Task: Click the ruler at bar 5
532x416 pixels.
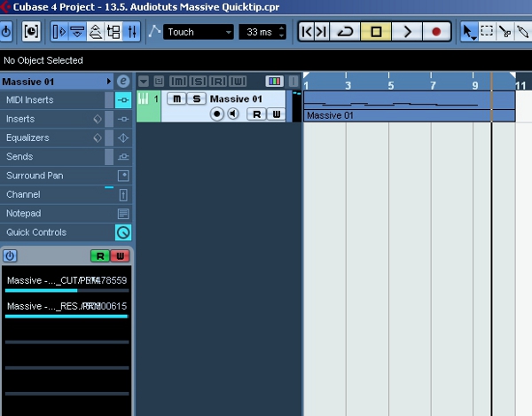Action: (390, 85)
